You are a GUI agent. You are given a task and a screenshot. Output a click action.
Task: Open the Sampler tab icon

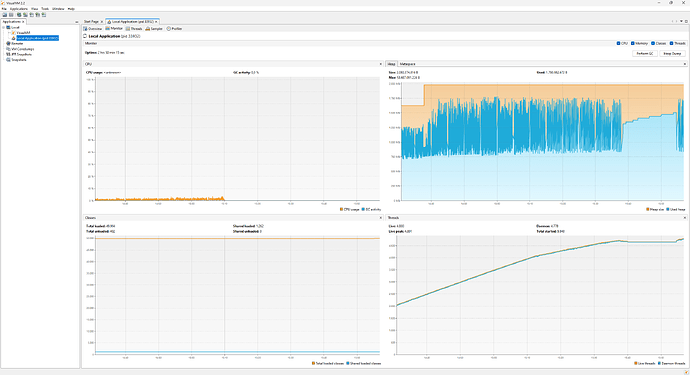click(x=147, y=29)
